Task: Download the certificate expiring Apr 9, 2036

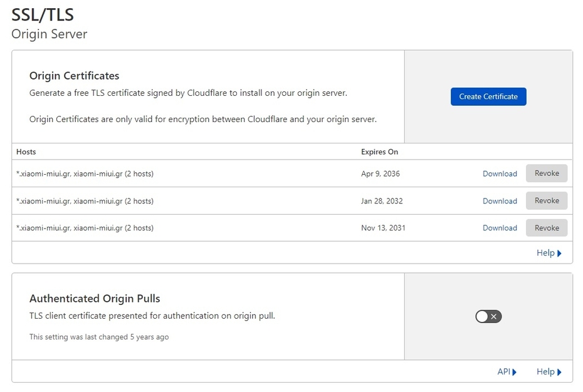Action: point(500,173)
